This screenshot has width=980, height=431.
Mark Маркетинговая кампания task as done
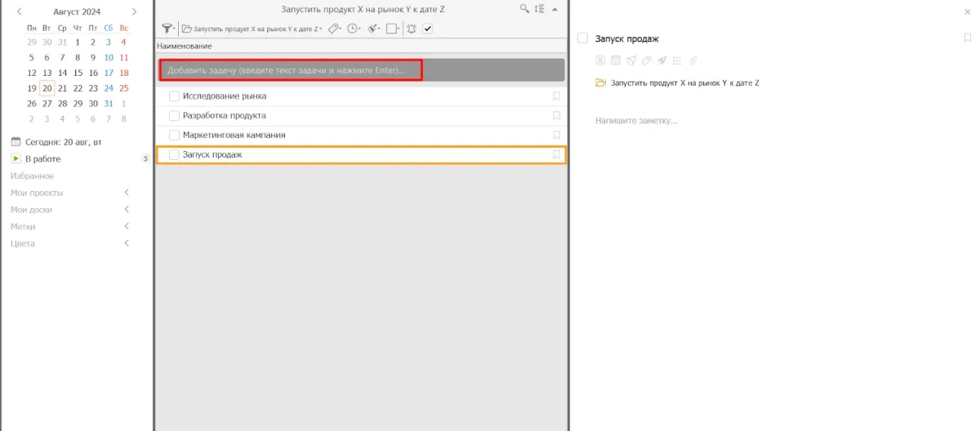[174, 136]
